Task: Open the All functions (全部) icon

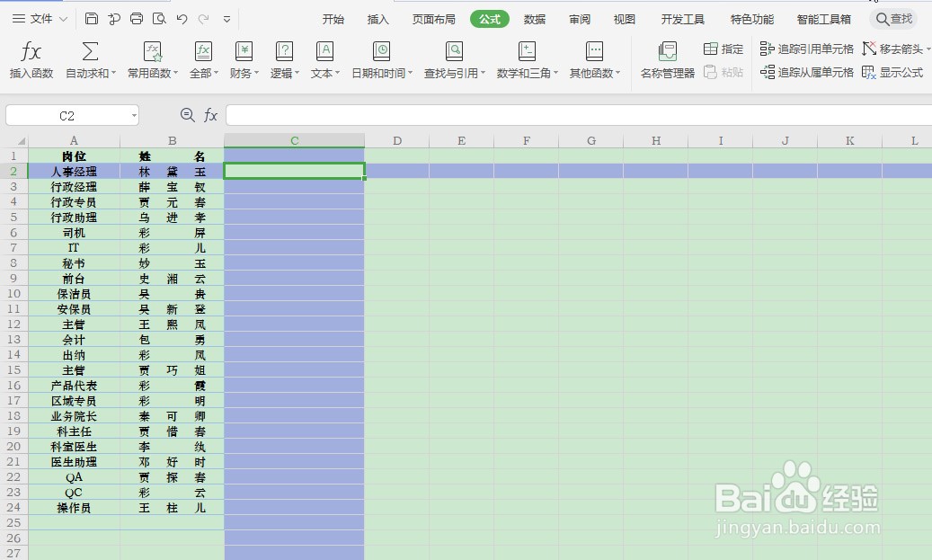Action: [x=203, y=52]
